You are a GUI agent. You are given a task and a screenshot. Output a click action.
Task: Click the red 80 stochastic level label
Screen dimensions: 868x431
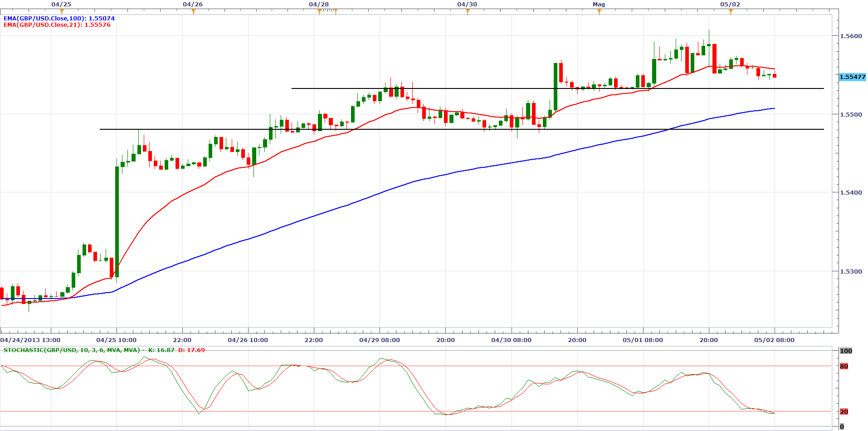[x=844, y=367]
